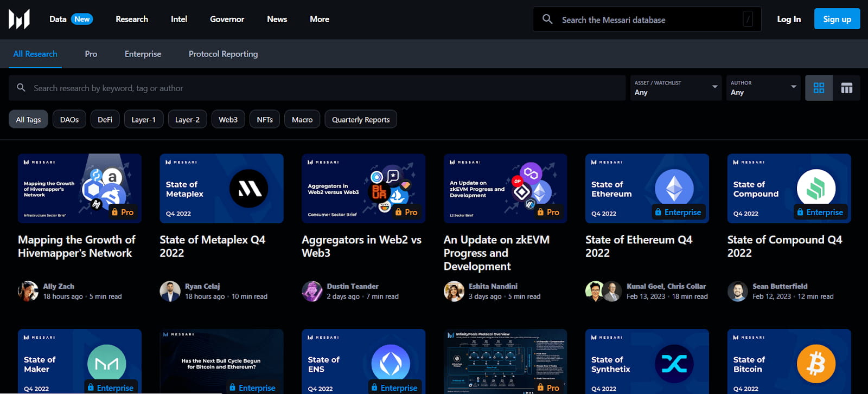Viewport: 868px width, 394px height.
Task: Click Eshita Nandini author avatar
Action: coord(454,291)
